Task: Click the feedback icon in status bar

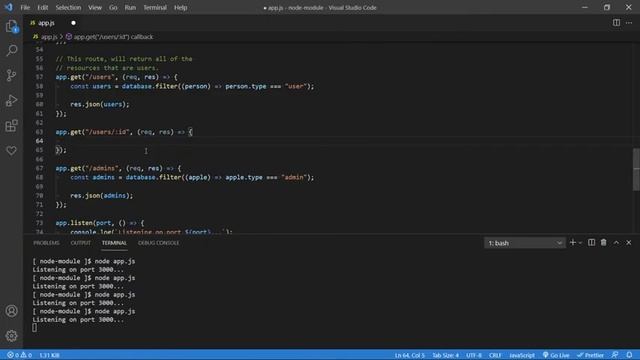Action: tap(615, 355)
